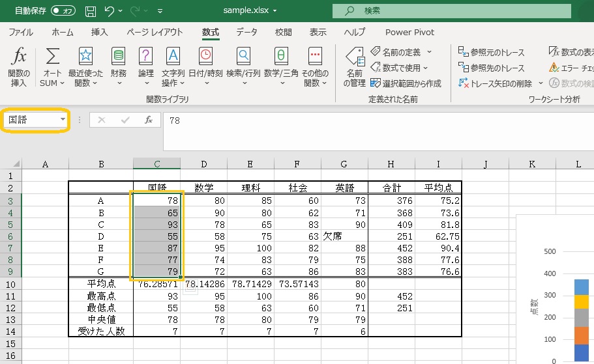The image size is (594, 364).
Task: Click the search (検索) box in title bar
Action: point(450,11)
